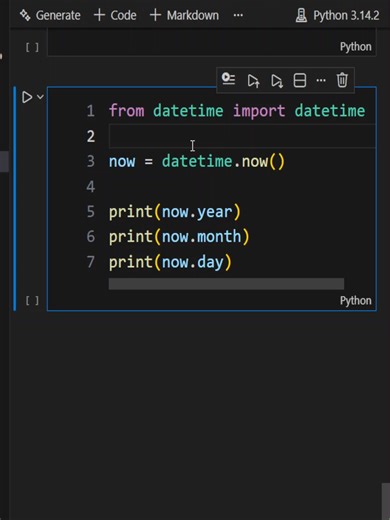Viewport: 390px width, 520px height.
Task: Delete cell with trash icon
Action: [342, 80]
